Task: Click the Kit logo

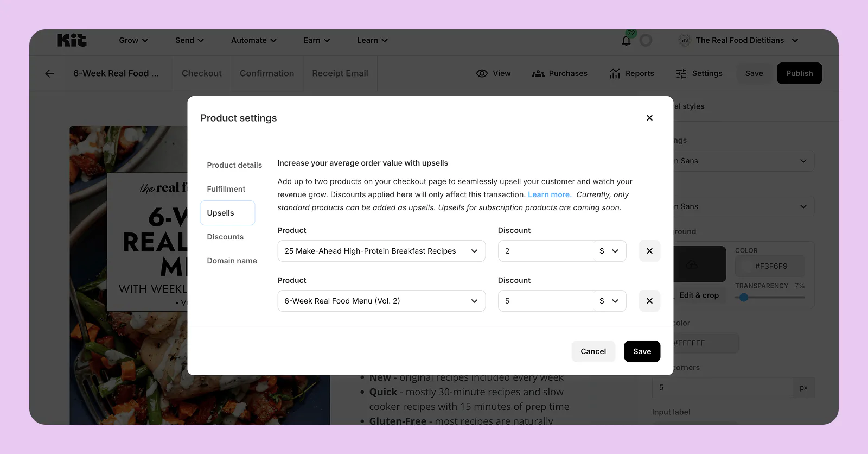Action: coord(72,40)
